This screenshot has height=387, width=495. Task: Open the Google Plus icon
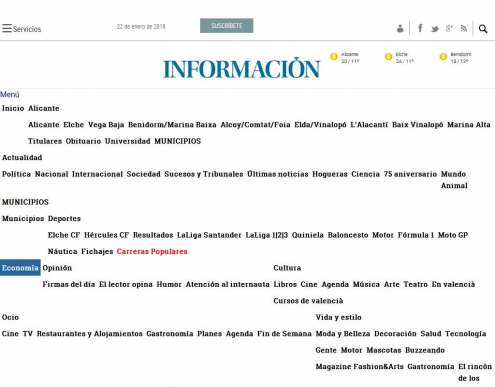click(449, 29)
